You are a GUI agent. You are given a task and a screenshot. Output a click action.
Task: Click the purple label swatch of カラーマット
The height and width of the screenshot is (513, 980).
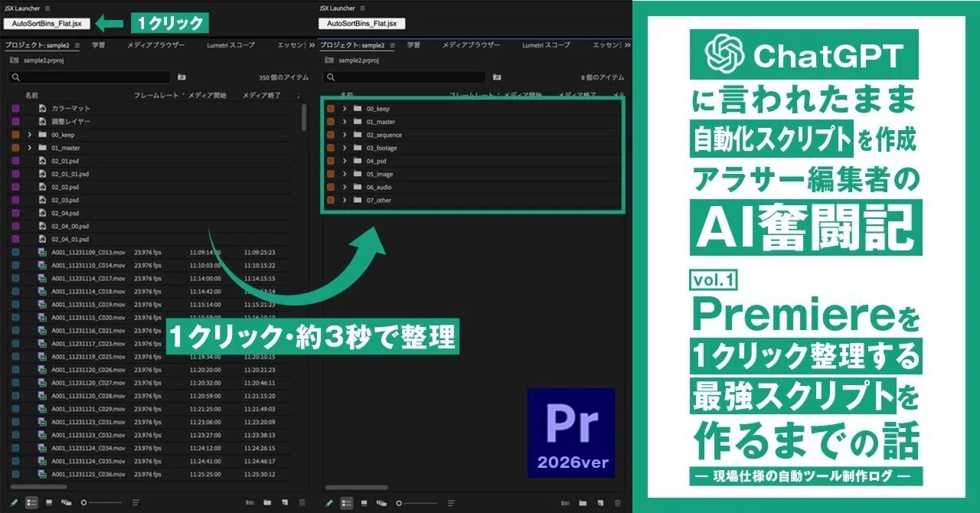[x=15, y=109]
